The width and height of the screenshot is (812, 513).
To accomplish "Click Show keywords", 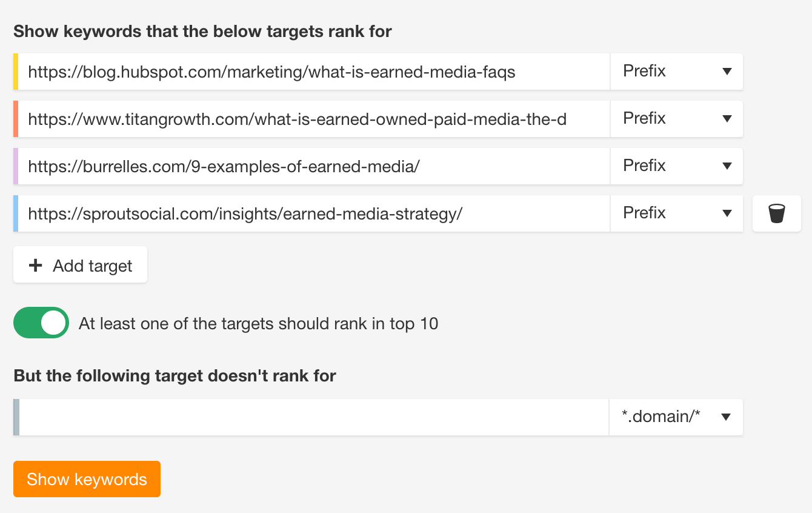I will [x=87, y=478].
